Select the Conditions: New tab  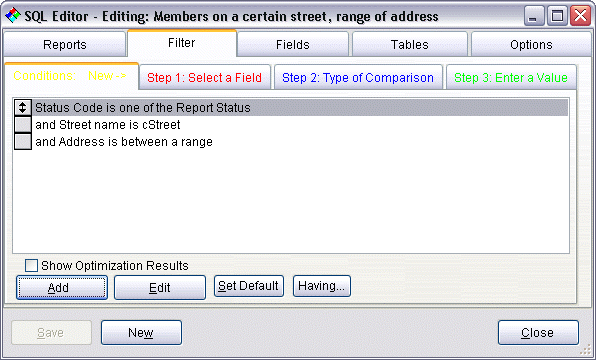pos(71,76)
